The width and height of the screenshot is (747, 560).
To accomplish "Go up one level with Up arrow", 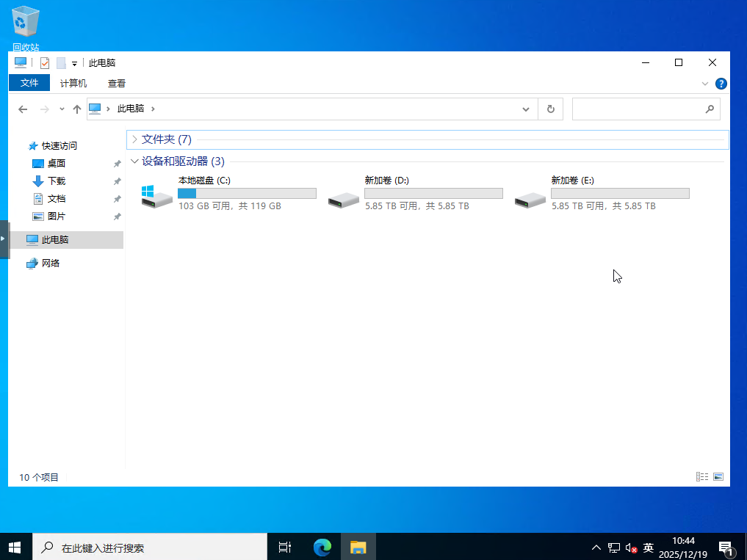I will click(x=76, y=109).
